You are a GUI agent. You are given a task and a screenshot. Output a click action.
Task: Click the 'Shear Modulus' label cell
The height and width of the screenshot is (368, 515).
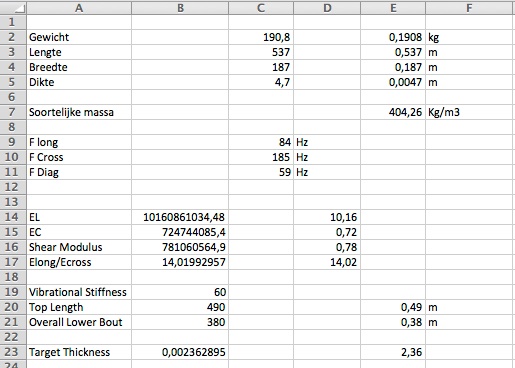coord(79,247)
